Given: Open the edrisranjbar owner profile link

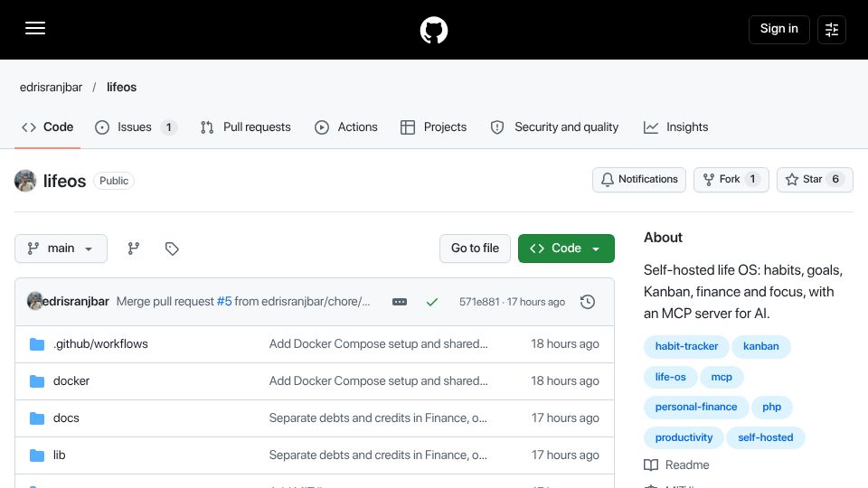Looking at the screenshot, I should tap(51, 88).
